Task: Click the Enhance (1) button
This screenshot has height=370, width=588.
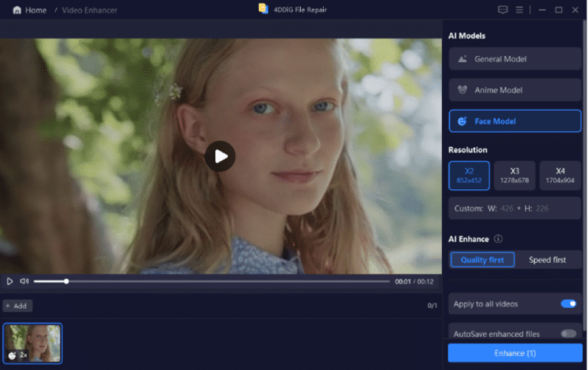Action: pyautogui.click(x=514, y=352)
